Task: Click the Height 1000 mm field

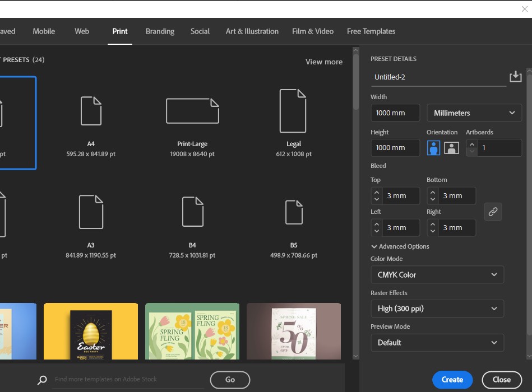Action: tap(395, 148)
